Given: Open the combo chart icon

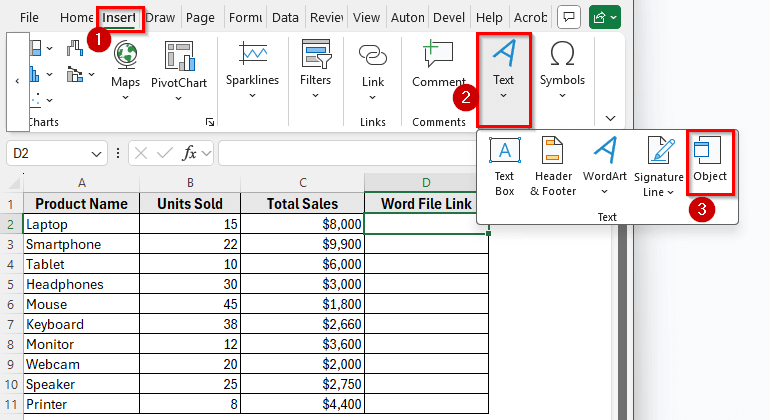Looking at the screenshot, I should click(75, 75).
